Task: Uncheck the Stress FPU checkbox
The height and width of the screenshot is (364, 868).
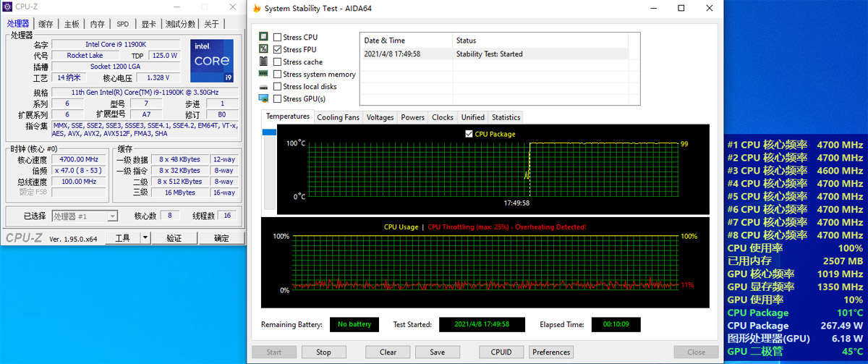Action: tap(278, 49)
